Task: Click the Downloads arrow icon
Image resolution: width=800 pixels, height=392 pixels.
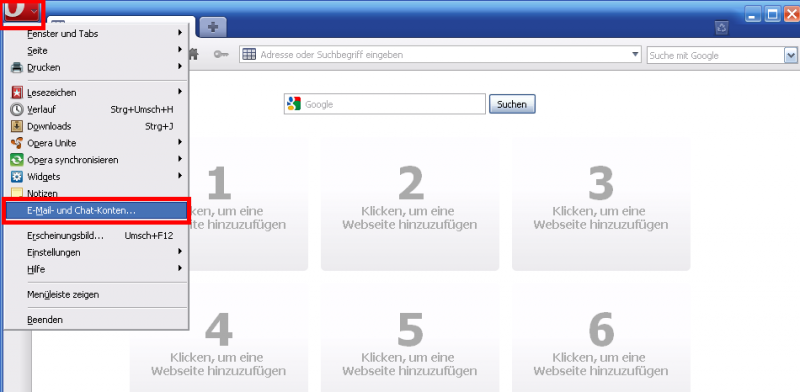Action: pos(17,126)
